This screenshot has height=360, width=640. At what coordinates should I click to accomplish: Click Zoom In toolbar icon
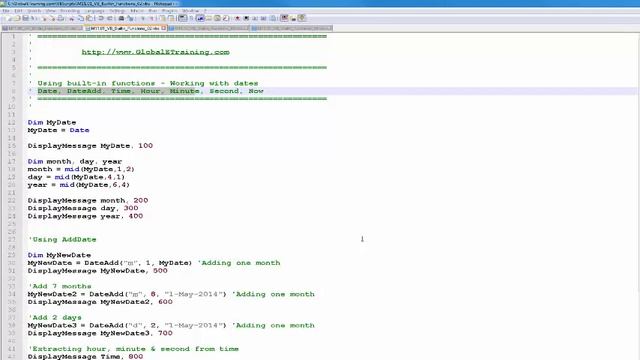click(x=143, y=18)
